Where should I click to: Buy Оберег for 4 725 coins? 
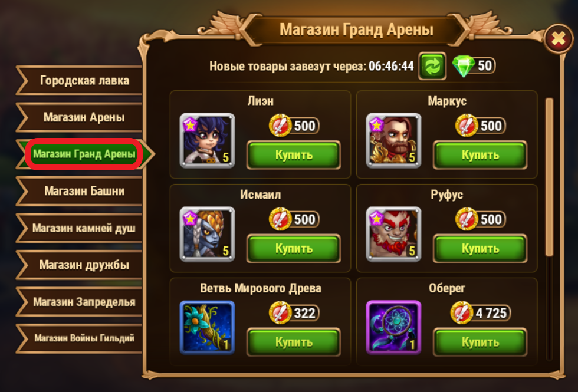[480, 342]
